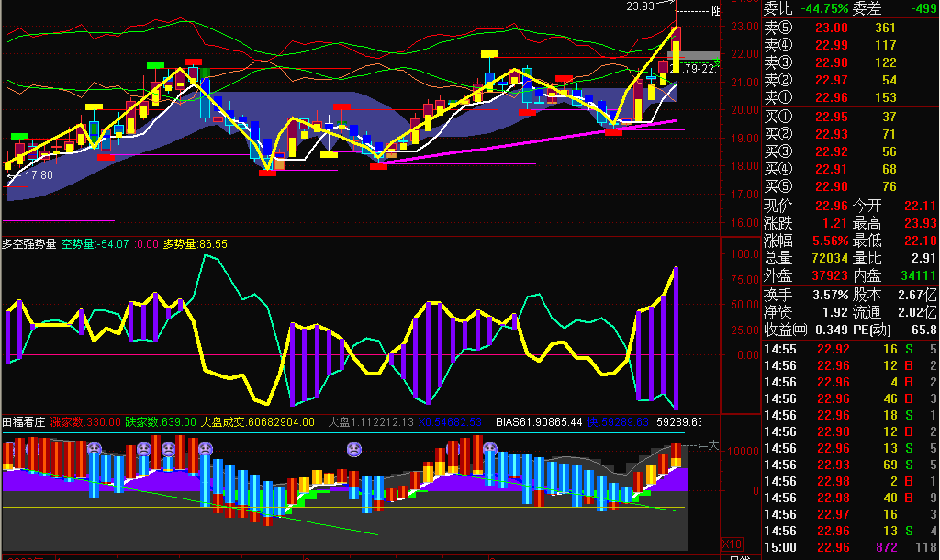Click the PE(动) value 65.8

[924, 330]
